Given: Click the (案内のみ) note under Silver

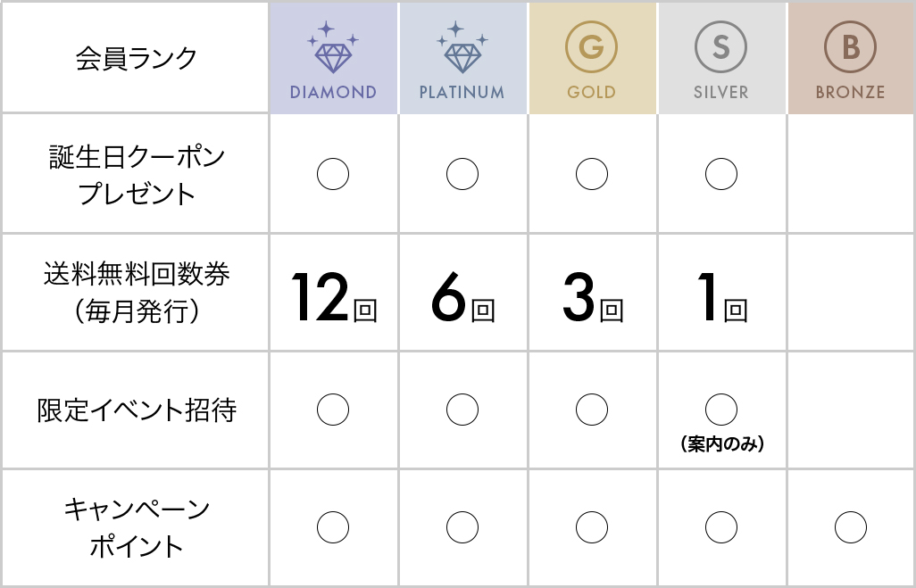Looking at the screenshot, I should (x=721, y=443).
